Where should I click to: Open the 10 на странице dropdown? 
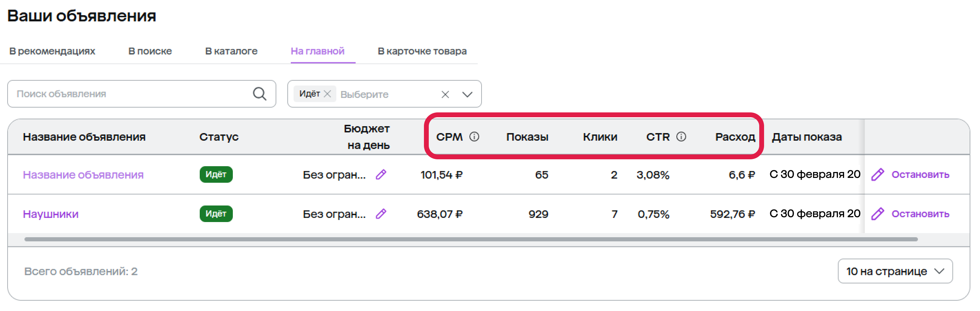pyautogui.click(x=895, y=271)
